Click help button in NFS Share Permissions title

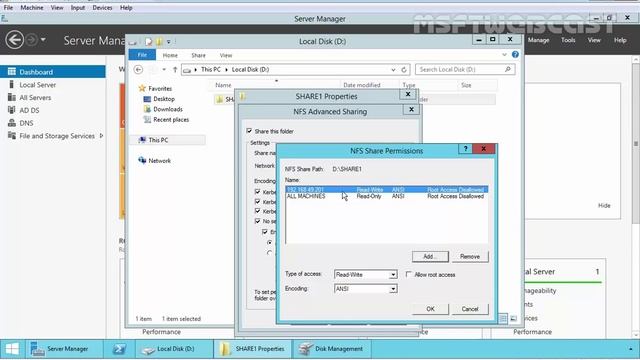pyautogui.click(x=465, y=149)
